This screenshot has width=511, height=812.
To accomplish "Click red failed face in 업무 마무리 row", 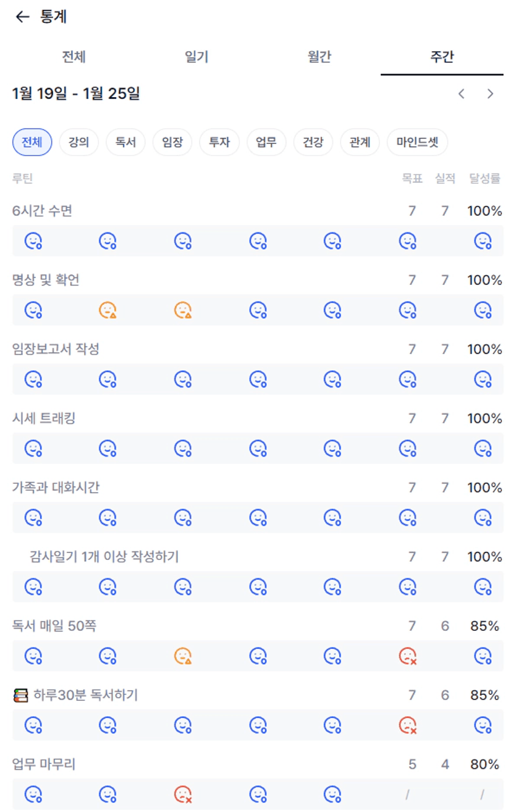I will click(x=183, y=794).
